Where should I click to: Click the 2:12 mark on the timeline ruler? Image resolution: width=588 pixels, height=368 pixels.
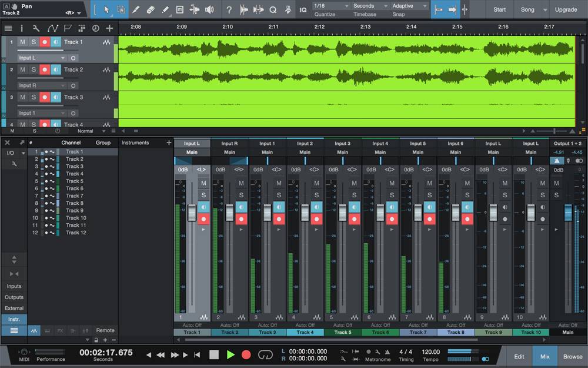click(319, 26)
